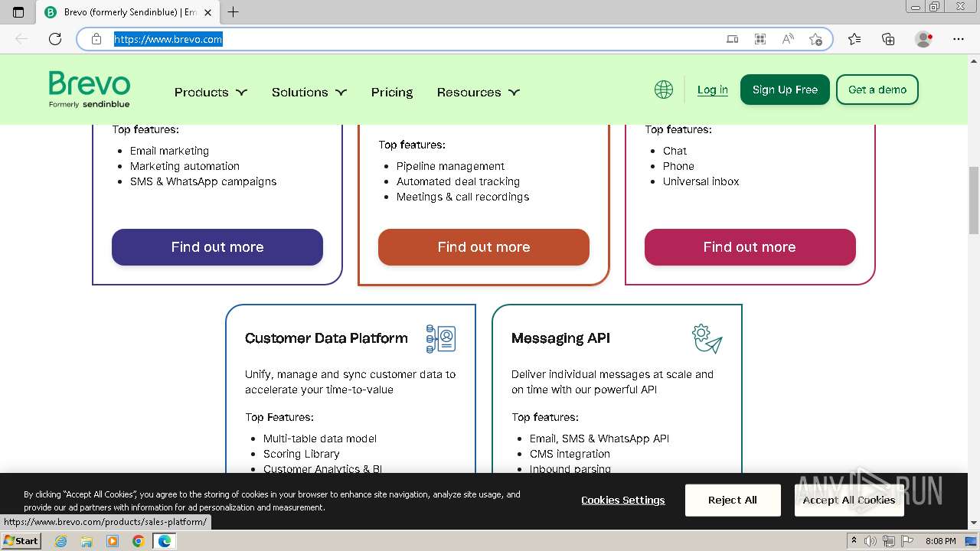Open the read aloud icon
The height and width of the screenshot is (551, 980).
(x=788, y=39)
